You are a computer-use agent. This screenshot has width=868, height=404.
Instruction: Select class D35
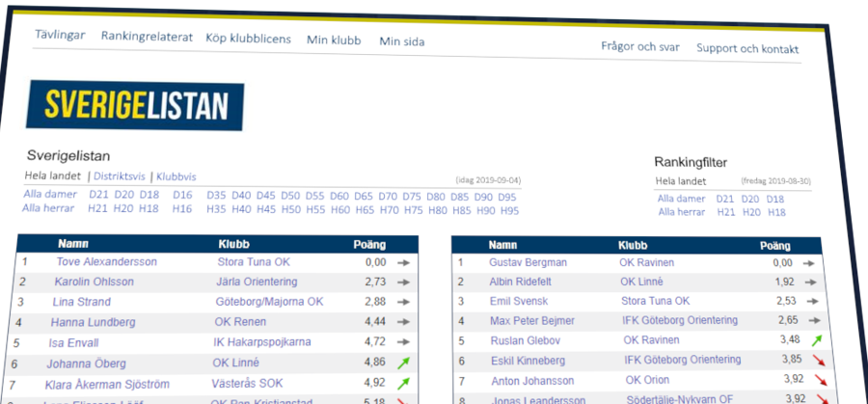tap(216, 196)
